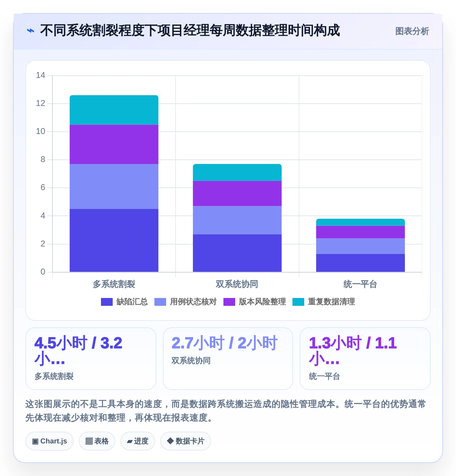This screenshot has height=476, width=456.
Task: Select the 进度 tag chip
Action: [x=138, y=441]
